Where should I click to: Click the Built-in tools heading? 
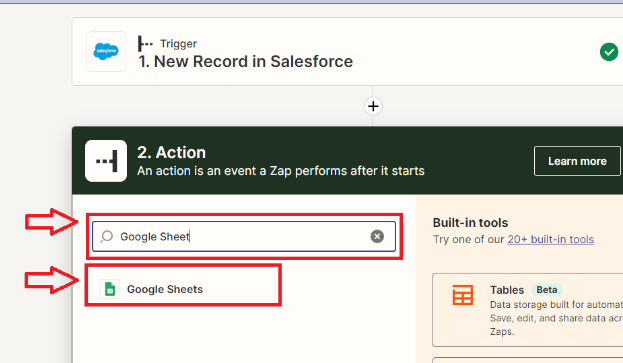[x=470, y=223]
